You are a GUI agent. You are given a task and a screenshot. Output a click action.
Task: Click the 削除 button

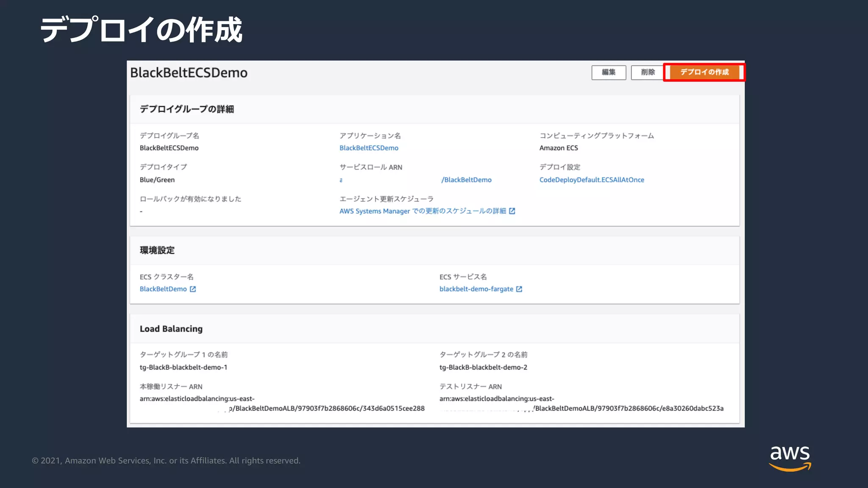coord(648,72)
